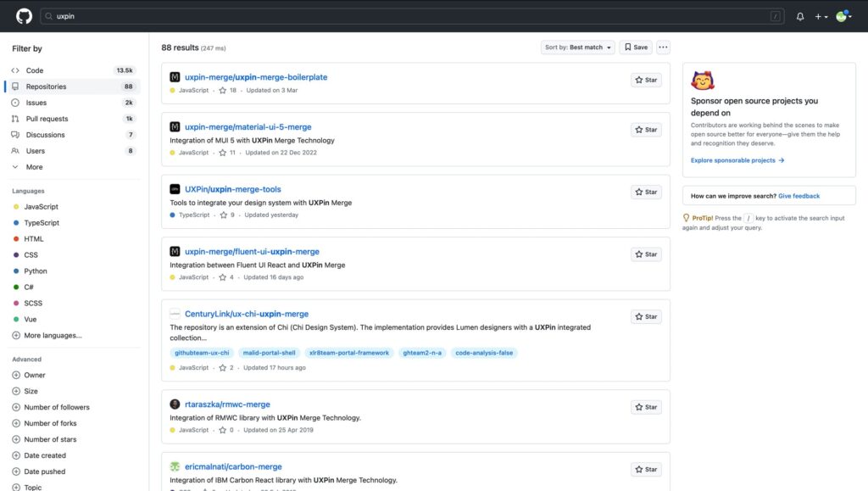
Task: Add Number of forks filter
Action: pos(45,423)
